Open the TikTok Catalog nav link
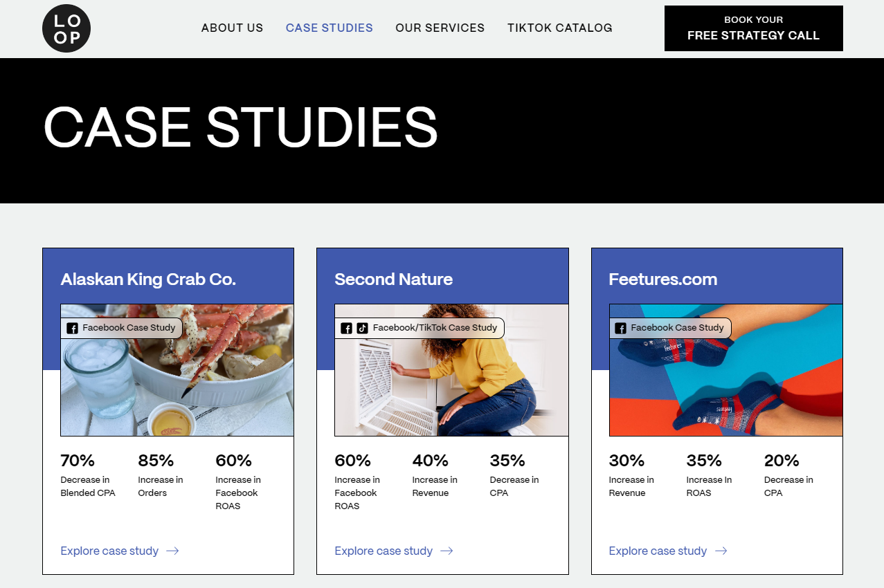Image resolution: width=884 pixels, height=588 pixels. 559,28
